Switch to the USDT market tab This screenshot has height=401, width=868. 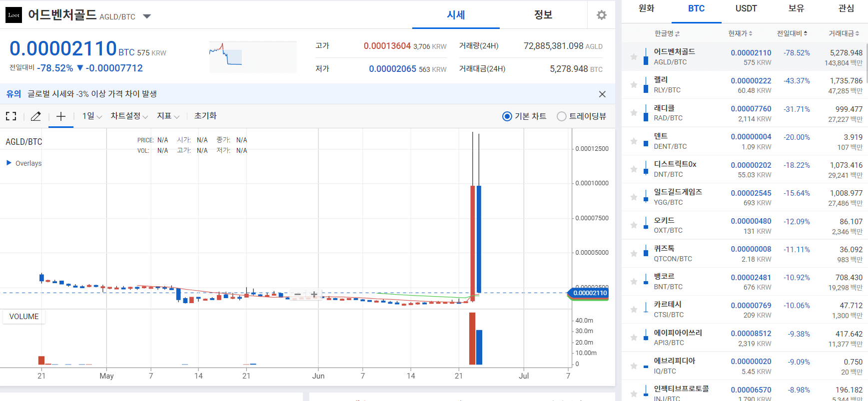746,8
